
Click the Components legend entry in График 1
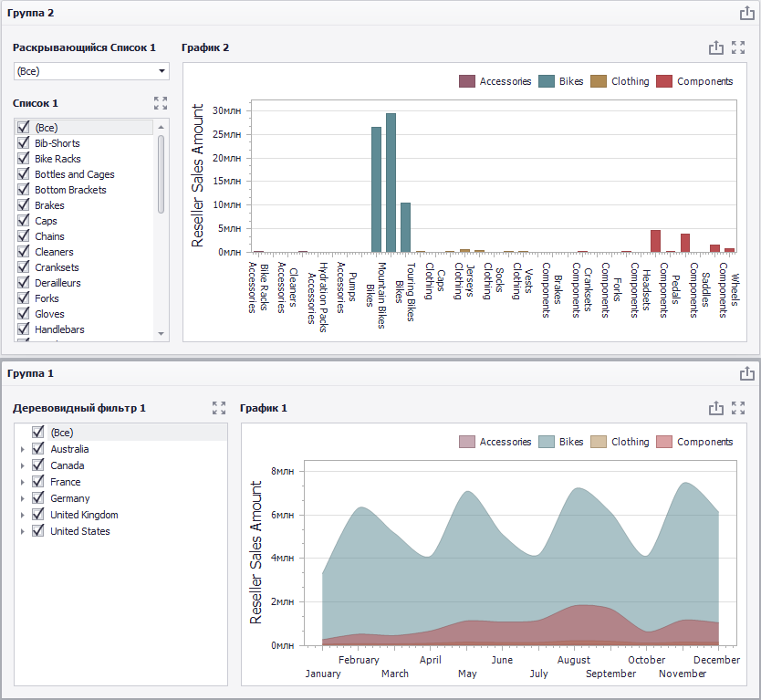[x=694, y=442]
